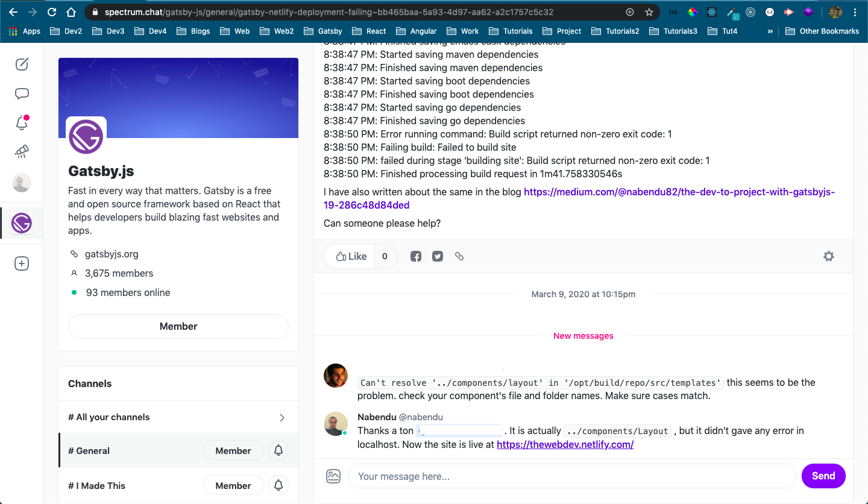This screenshot has width=868, height=504.
Task: Open thewebdev.netlify.com link
Action: 565,444
